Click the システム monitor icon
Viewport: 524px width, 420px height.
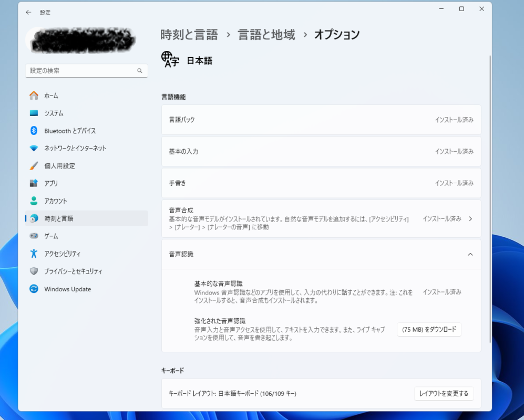pyautogui.click(x=34, y=113)
